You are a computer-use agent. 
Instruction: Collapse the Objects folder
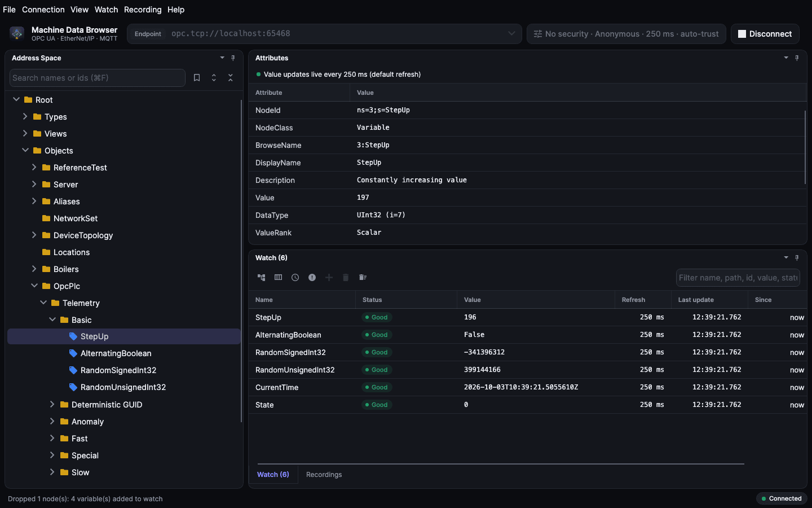click(25, 150)
